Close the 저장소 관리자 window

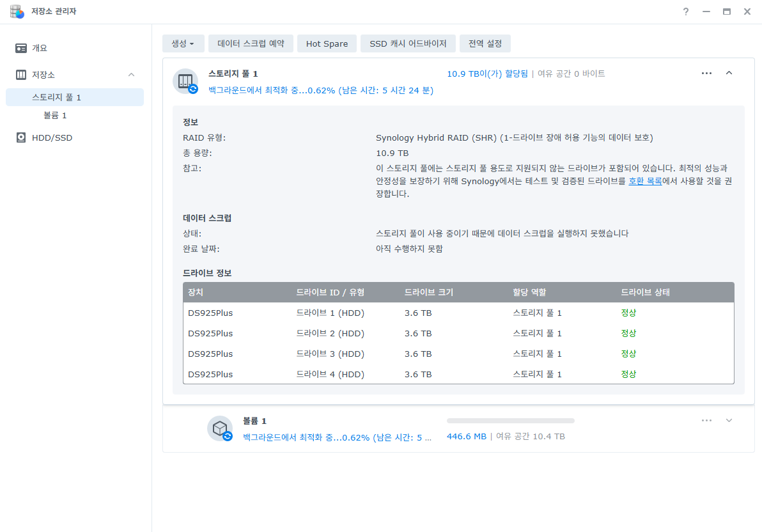(x=747, y=12)
